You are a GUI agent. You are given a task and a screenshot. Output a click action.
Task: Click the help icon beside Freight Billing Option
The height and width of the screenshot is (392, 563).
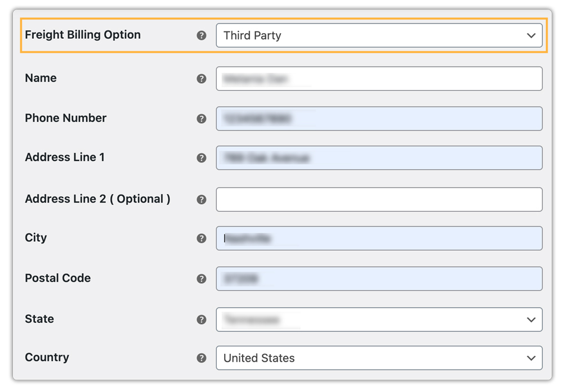202,35
